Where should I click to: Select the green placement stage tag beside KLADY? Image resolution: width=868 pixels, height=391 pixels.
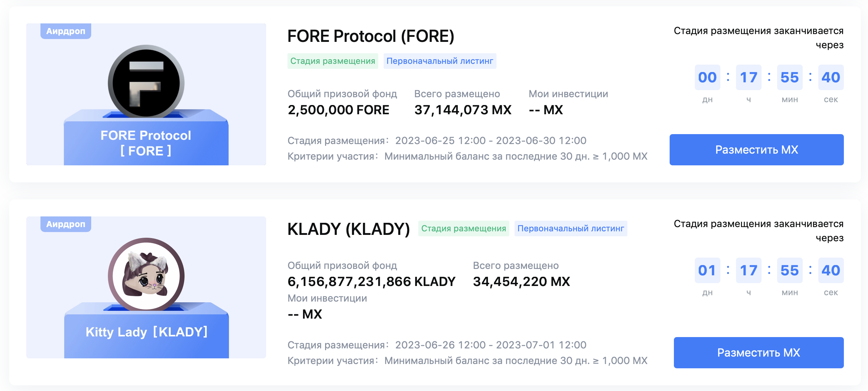coord(463,228)
